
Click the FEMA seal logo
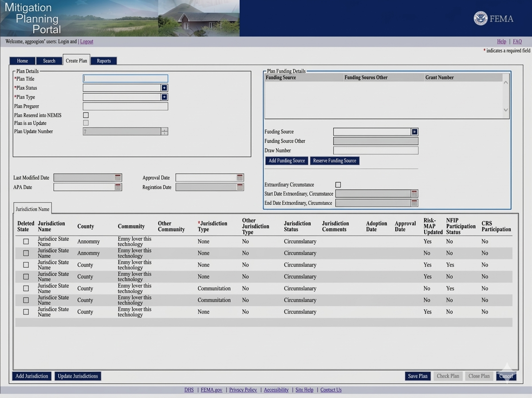pyautogui.click(x=481, y=19)
